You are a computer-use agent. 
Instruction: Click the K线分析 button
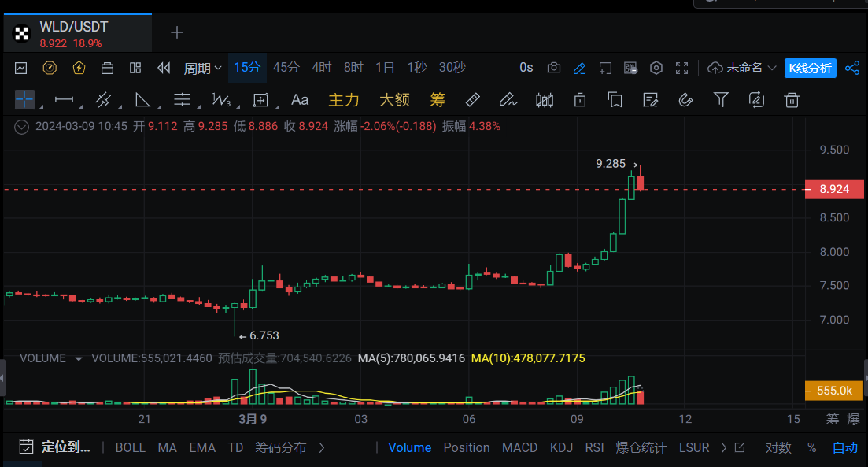(810, 68)
